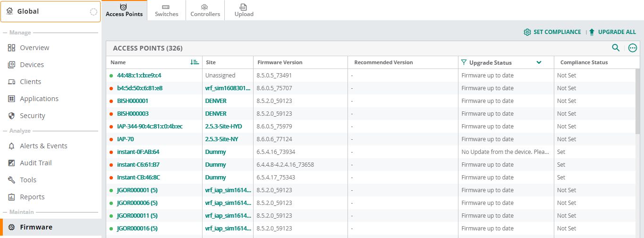Open the Upload tab
644x238 pixels.
[244, 10]
